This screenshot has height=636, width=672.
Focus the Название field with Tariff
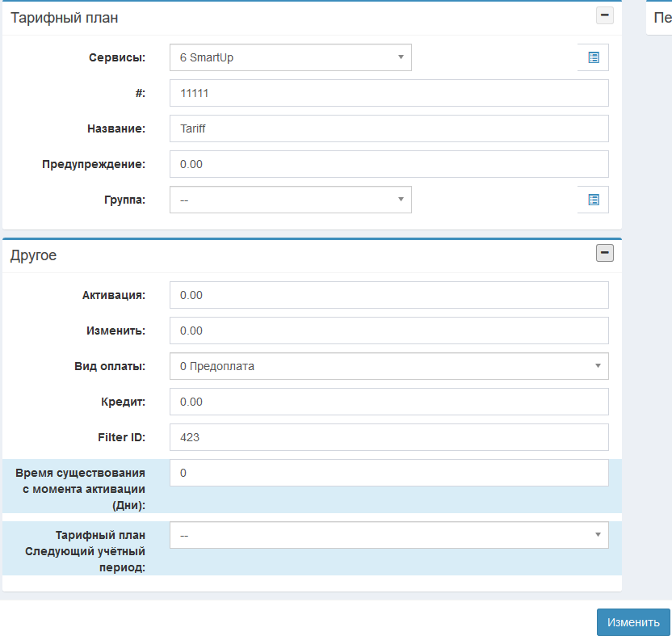point(388,128)
